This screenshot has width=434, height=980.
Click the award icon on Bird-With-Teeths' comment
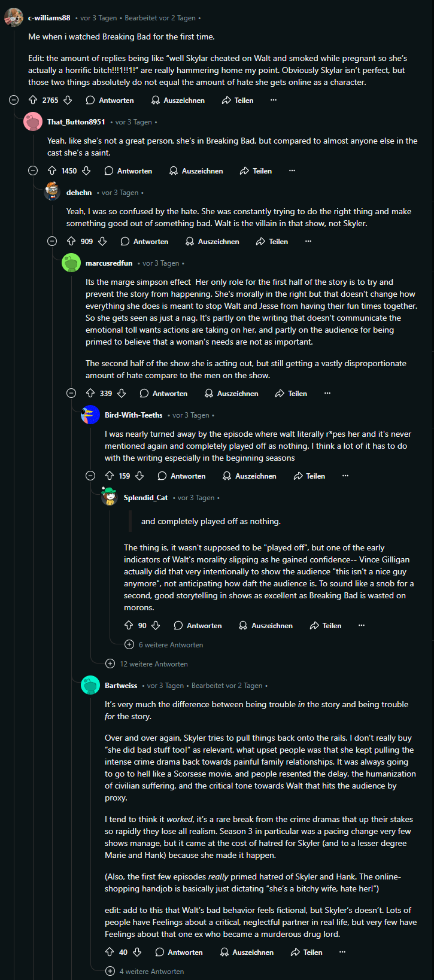pyautogui.click(x=227, y=476)
